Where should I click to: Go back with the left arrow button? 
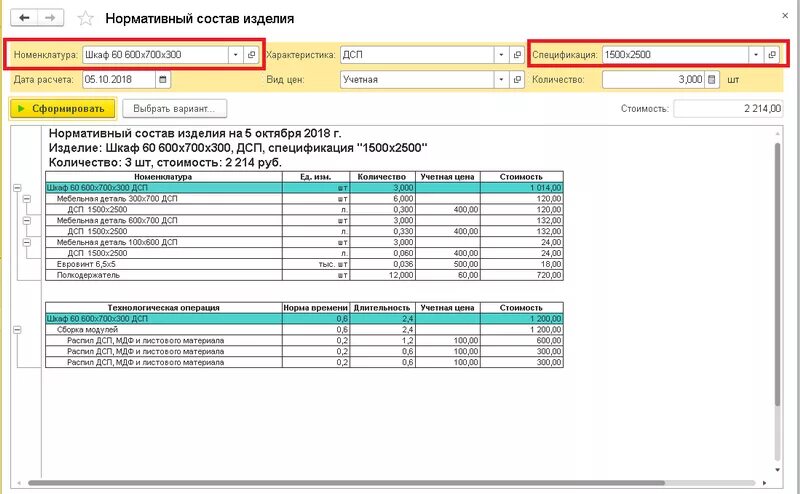(x=24, y=18)
